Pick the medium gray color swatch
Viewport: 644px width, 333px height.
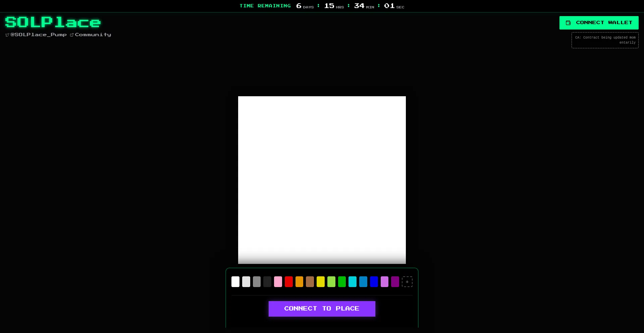(x=257, y=282)
